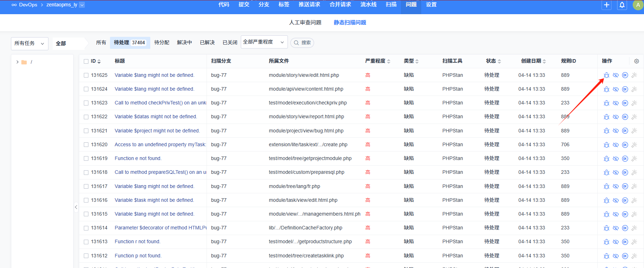This screenshot has width=644, height=268.
Task: Toggle the select-all checkbox in ID header
Action: [86, 61]
